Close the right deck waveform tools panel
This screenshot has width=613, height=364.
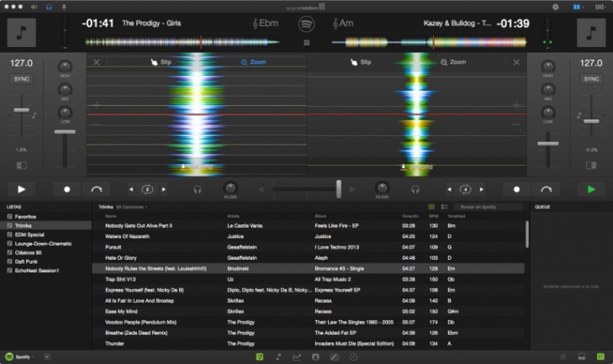(x=516, y=62)
